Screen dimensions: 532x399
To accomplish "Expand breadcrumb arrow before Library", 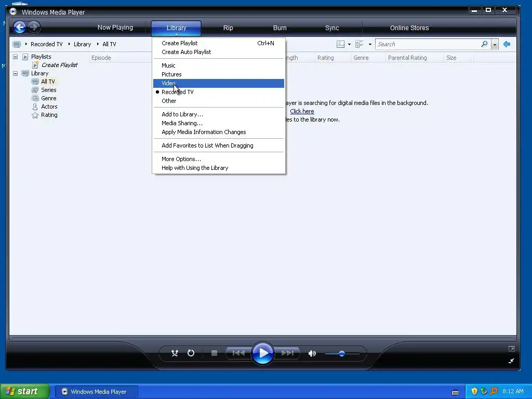I will click(69, 44).
